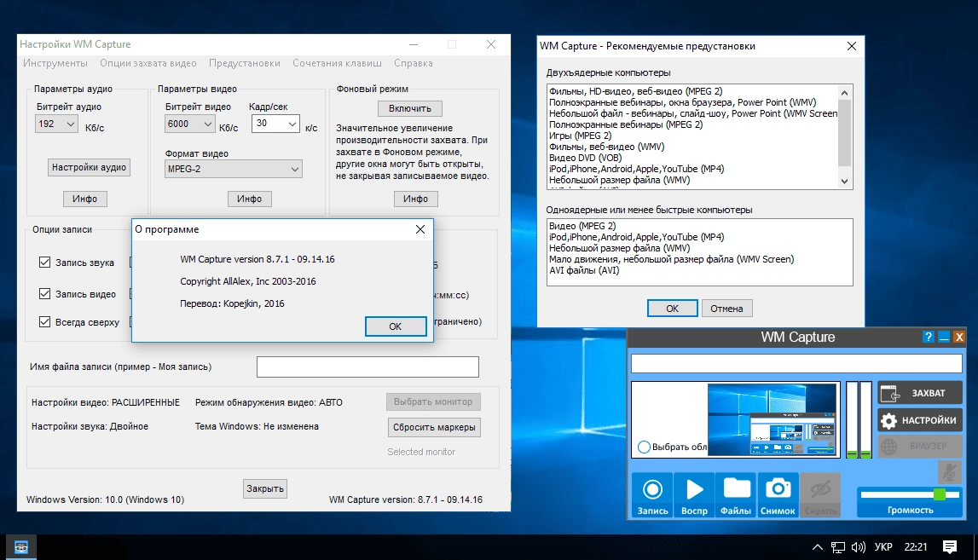Image resolution: width=978 pixels, height=560 pixels.
Task: Open the Битрейт видео 6000 dropdown
Action: pos(190,124)
